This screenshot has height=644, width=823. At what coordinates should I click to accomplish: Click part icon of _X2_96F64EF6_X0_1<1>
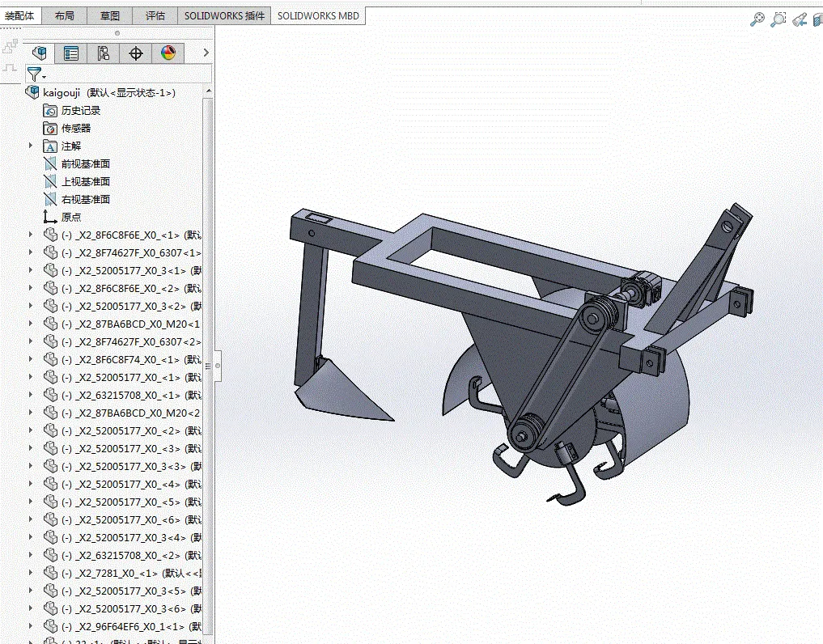(50, 626)
